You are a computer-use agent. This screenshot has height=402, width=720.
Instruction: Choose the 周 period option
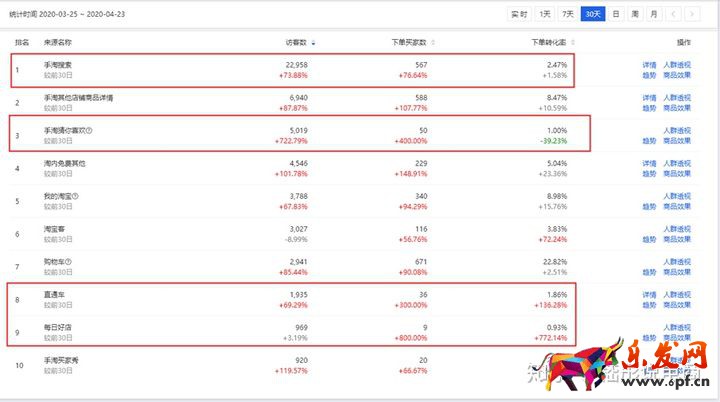tap(634, 14)
